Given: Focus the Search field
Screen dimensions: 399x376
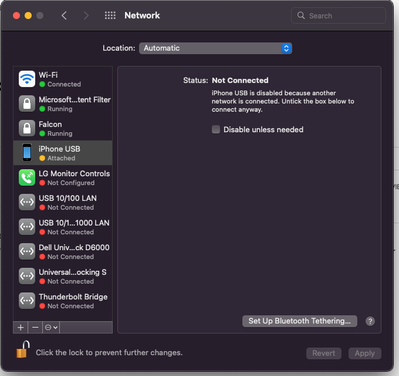Looking at the screenshot, I should tap(338, 16).
